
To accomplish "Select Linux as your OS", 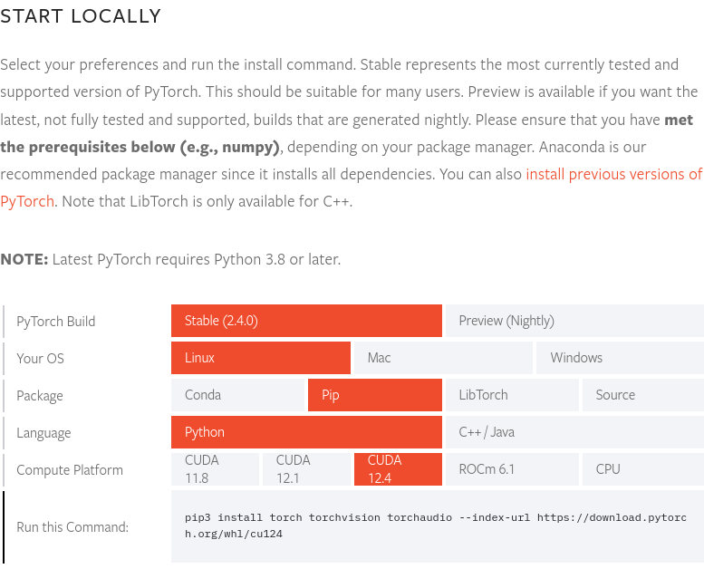I will (260, 358).
